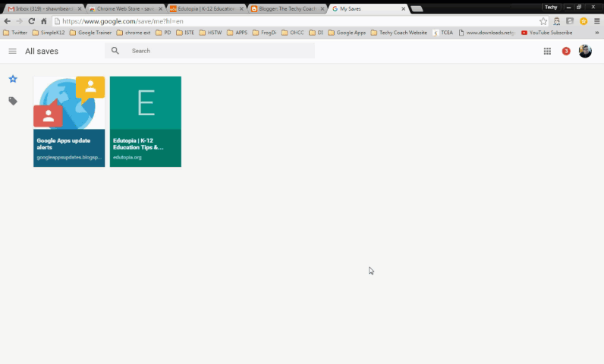The image size is (604, 364).
Task: Click the YouTube Subscribe bookmark
Action: pyautogui.click(x=546, y=33)
